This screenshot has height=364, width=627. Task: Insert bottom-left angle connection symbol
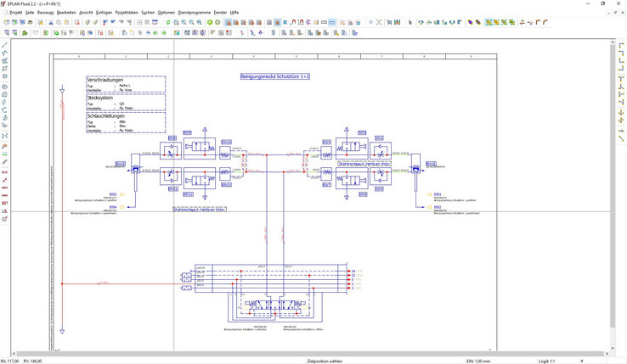pos(621,60)
